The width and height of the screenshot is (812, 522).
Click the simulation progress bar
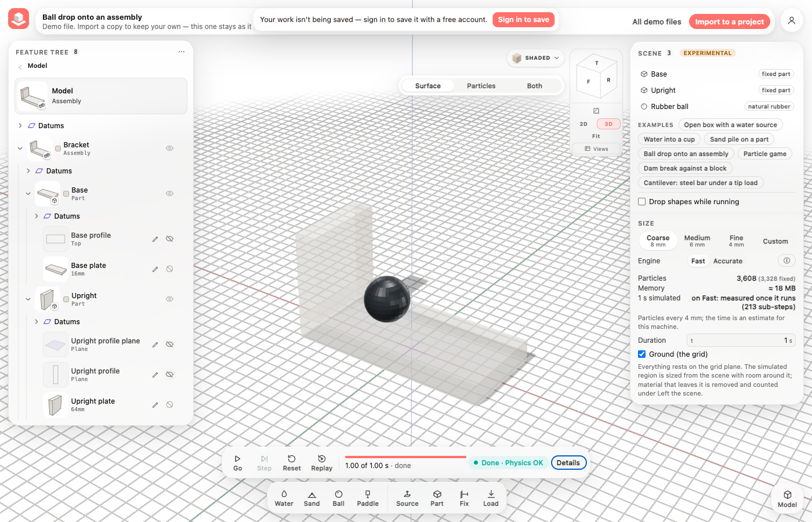[406, 457]
